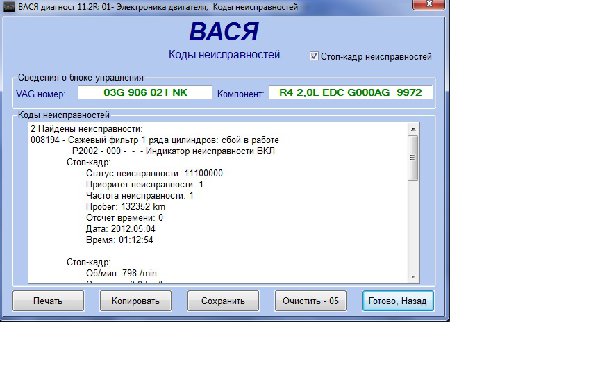This screenshot has height=375, width=600.
Task: Click the application icon in title bar
Action: pos(8,7)
